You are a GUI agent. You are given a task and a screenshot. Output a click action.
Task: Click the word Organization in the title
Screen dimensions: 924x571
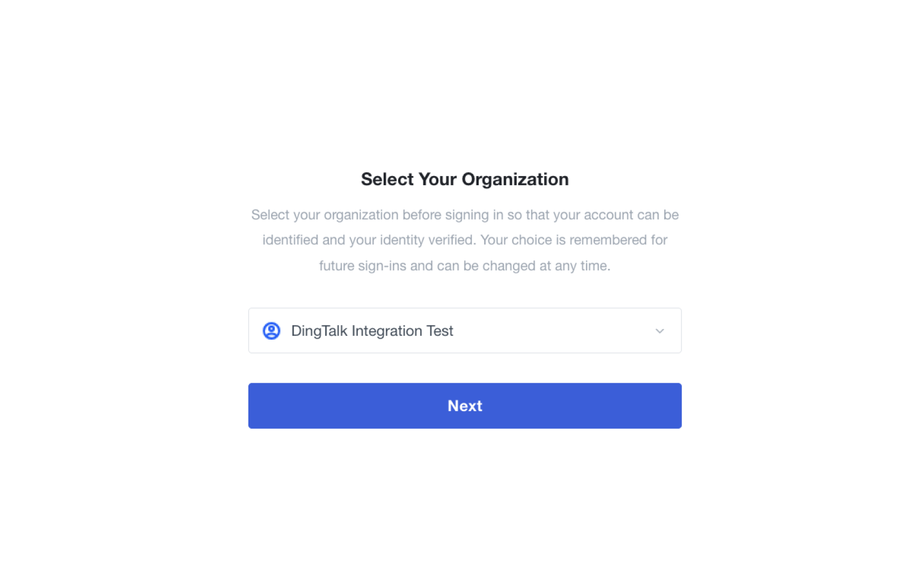pos(515,179)
